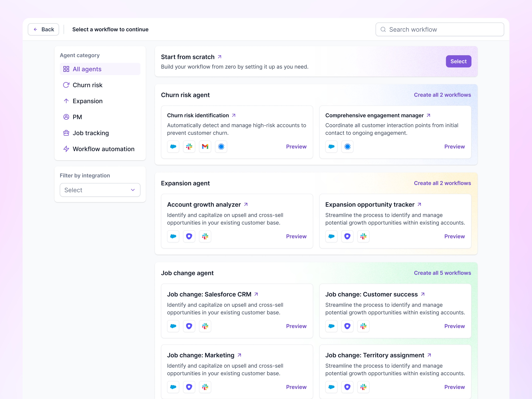Image resolution: width=532 pixels, height=399 pixels.
Task: Click the lightning icon beside Workflow automation
Action: (66, 149)
